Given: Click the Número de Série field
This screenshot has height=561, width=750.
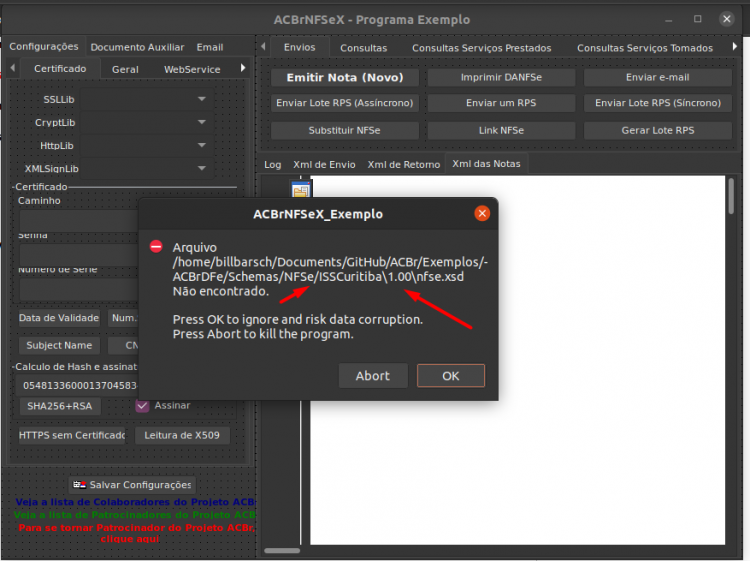Looking at the screenshot, I should click(79, 289).
